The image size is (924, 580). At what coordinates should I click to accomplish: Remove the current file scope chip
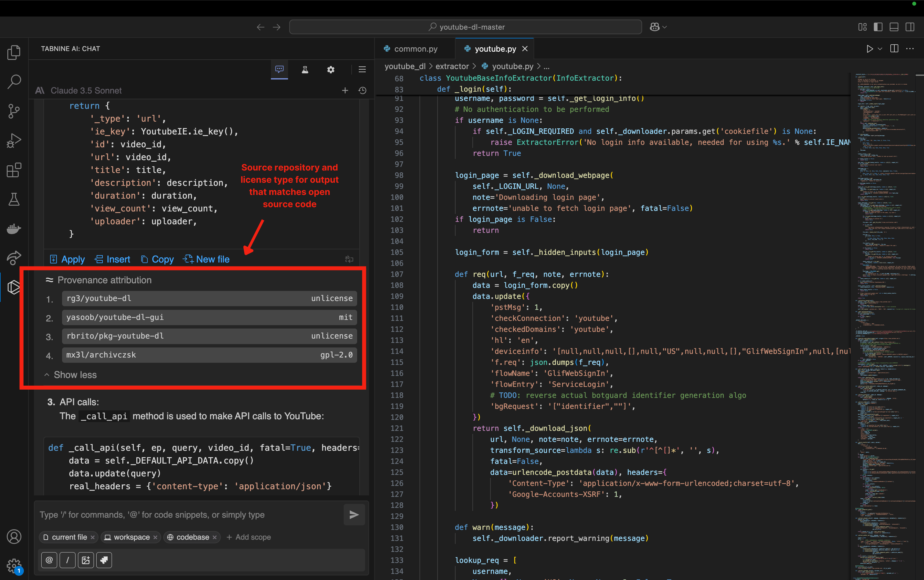(x=92, y=538)
